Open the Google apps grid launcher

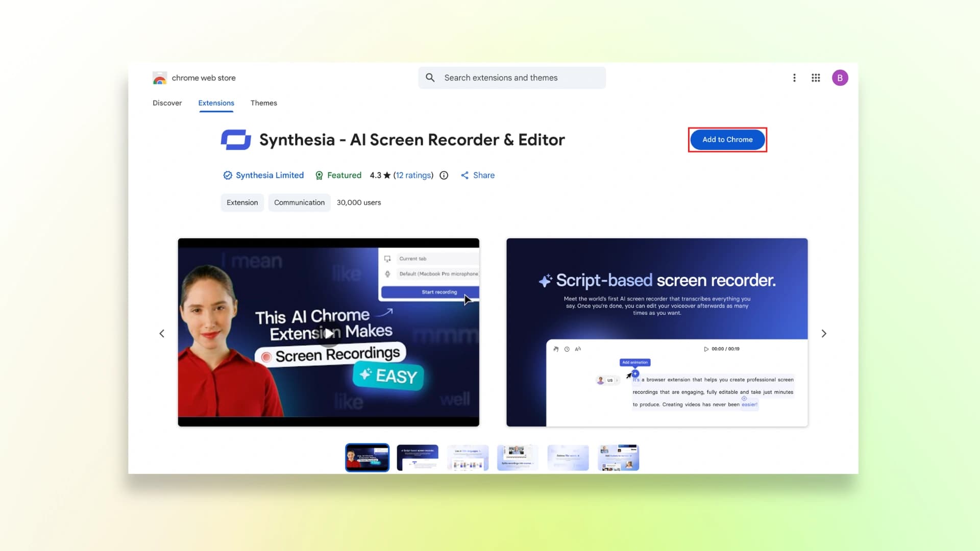coord(816,78)
